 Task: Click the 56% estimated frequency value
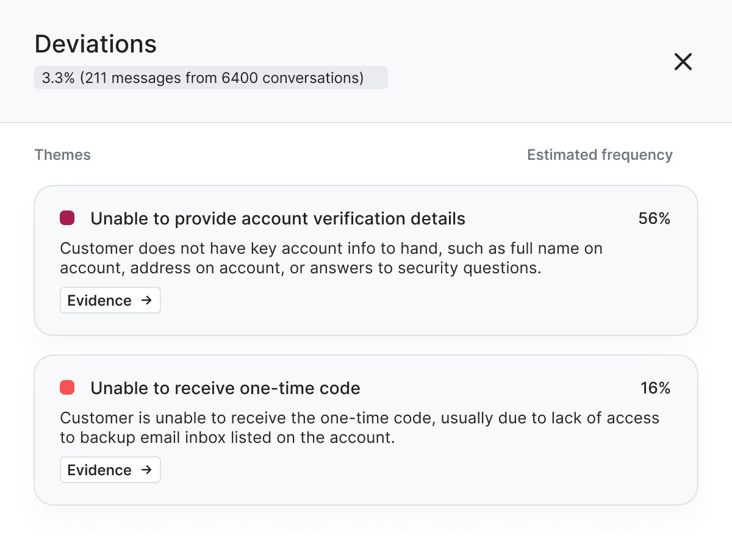(x=654, y=218)
